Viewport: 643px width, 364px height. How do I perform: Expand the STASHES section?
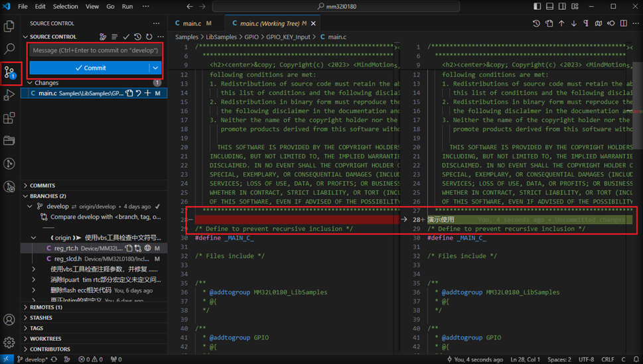(41, 318)
